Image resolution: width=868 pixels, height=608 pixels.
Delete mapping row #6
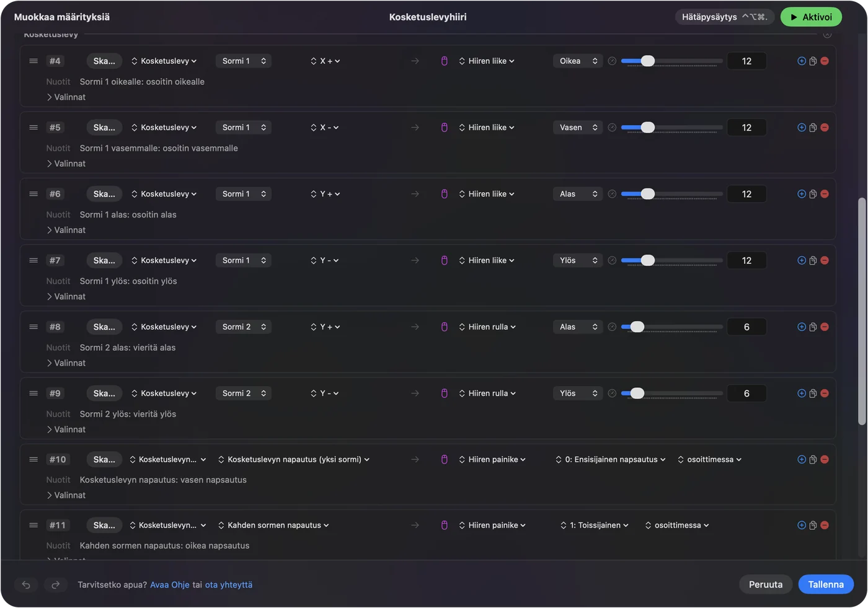point(825,194)
